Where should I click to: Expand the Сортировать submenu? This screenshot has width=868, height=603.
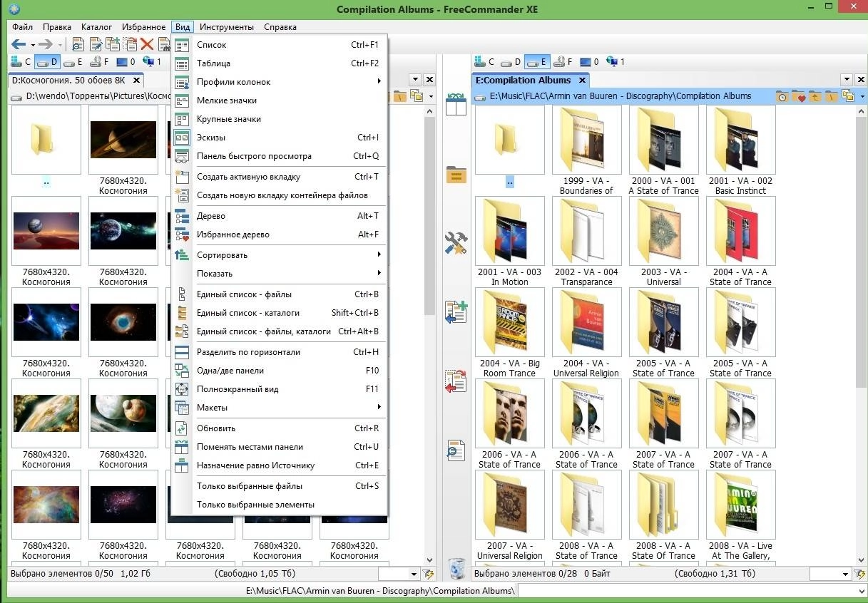pyautogui.click(x=280, y=255)
